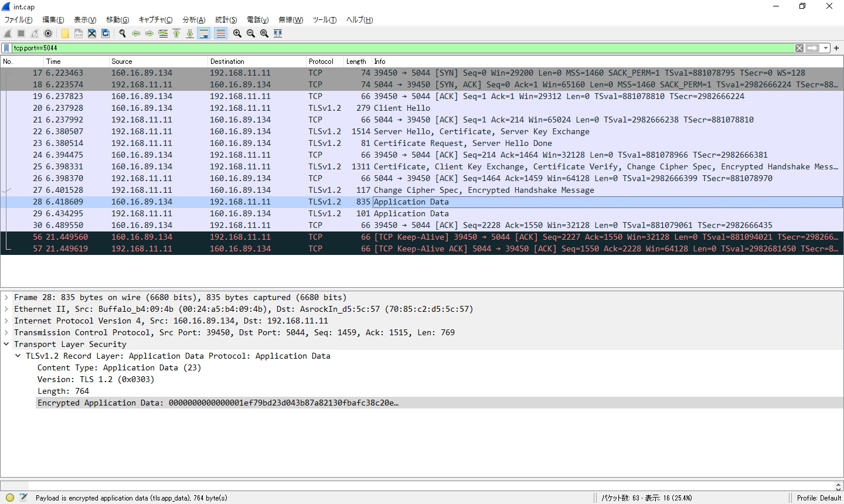Expand the Frame 28 tree node
The height and width of the screenshot is (504, 844).
[6, 298]
